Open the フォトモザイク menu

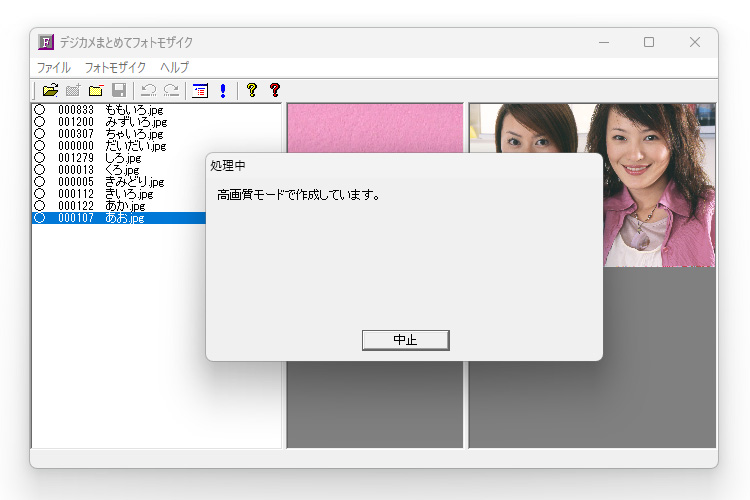click(x=115, y=68)
